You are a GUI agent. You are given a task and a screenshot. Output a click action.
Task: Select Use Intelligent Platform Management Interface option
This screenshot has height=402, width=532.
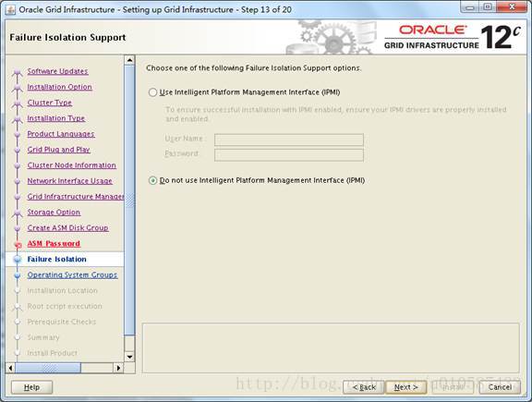tap(152, 92)
